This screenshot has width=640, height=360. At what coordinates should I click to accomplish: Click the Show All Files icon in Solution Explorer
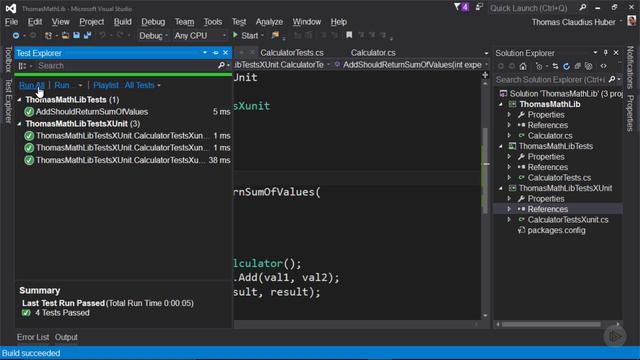tap(588, 66)
